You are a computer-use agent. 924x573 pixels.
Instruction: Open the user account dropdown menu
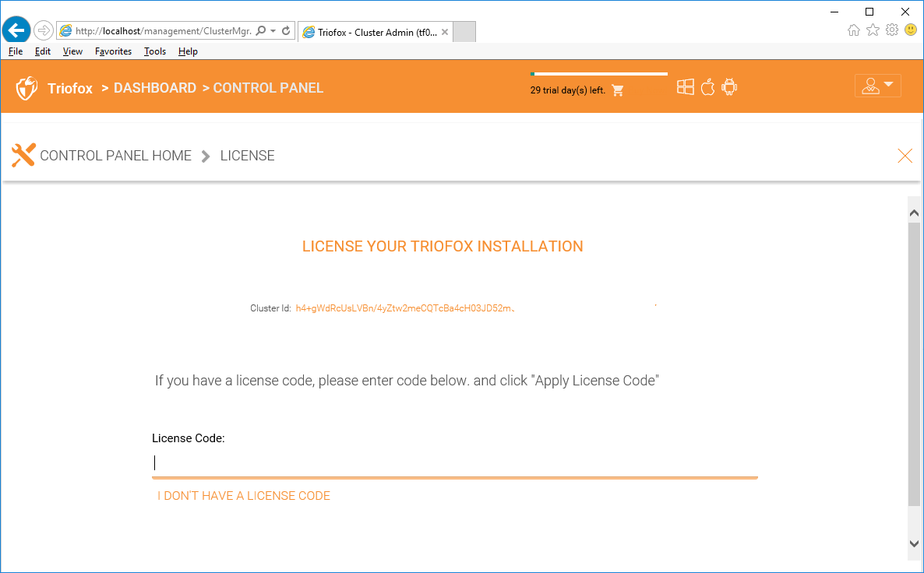click(x=877, y=86)
